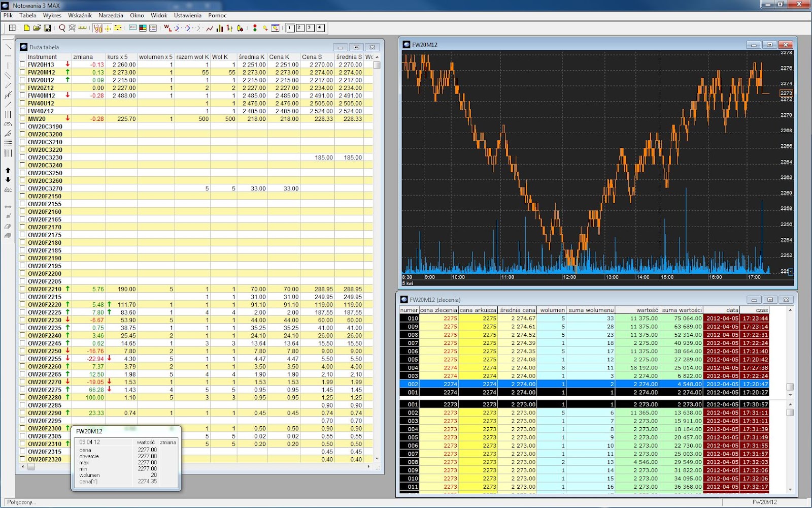Tick the OW20C3230 row checkbox
Viewport: 812px width, 508px height.
point(22,157)
